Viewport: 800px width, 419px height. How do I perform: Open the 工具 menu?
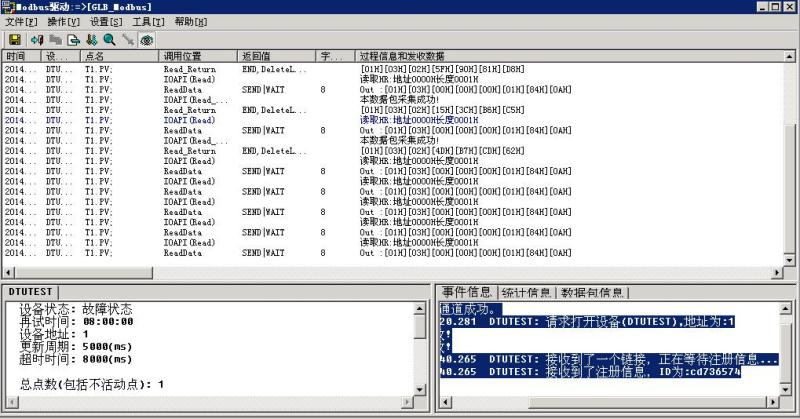click(148, 21)
